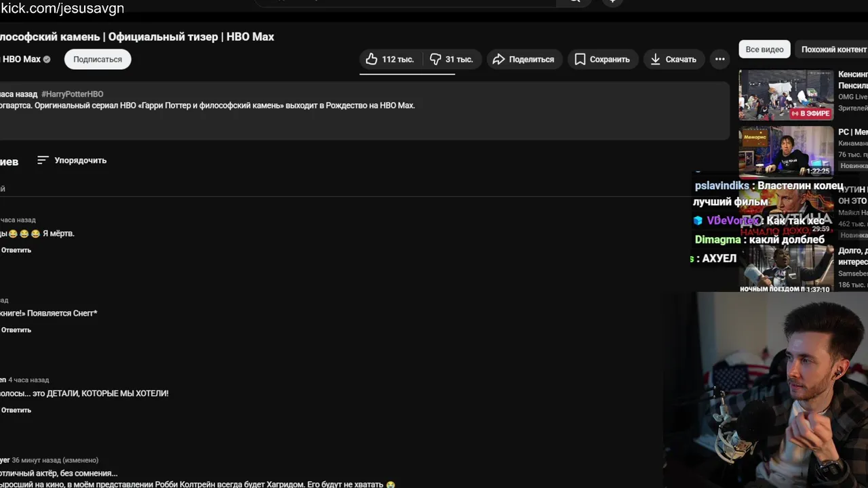
Task: Open the OMG Live stream thumbnail marked В ЭФИРЕ
Action: click(786, 95)
